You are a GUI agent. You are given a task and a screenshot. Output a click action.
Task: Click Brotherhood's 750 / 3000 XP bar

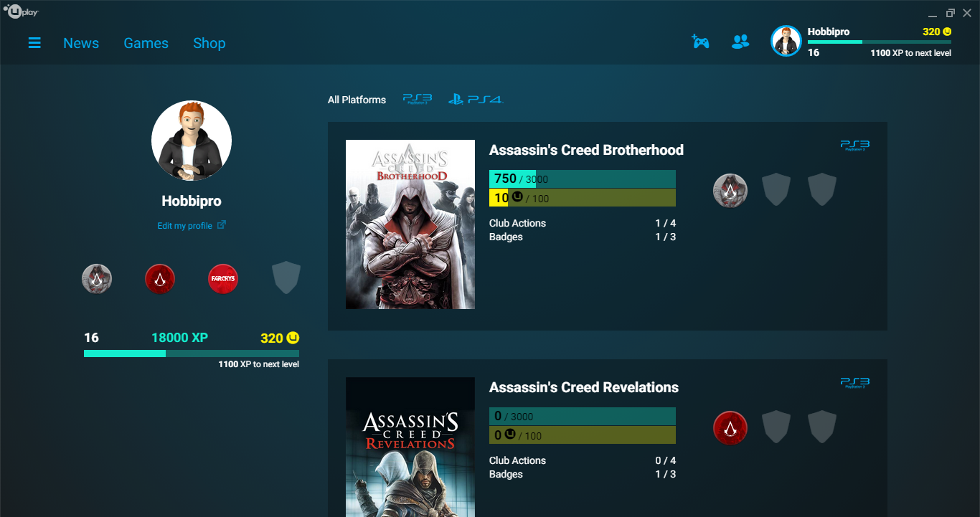[x=583, y=179]
